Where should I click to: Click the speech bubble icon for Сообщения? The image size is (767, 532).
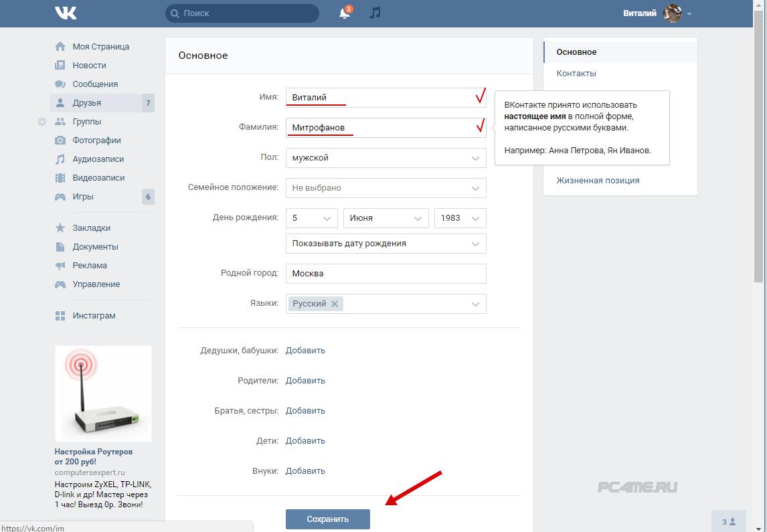point(60,84)
